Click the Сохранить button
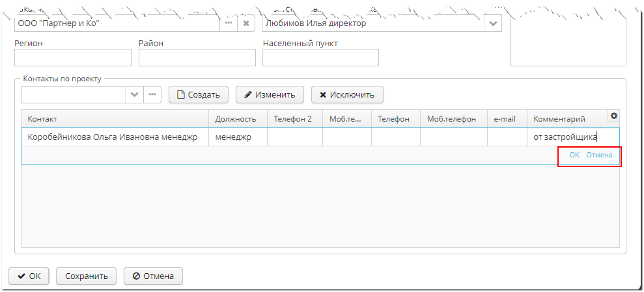This screenshot has width=644, height=292. pos(86,276)
